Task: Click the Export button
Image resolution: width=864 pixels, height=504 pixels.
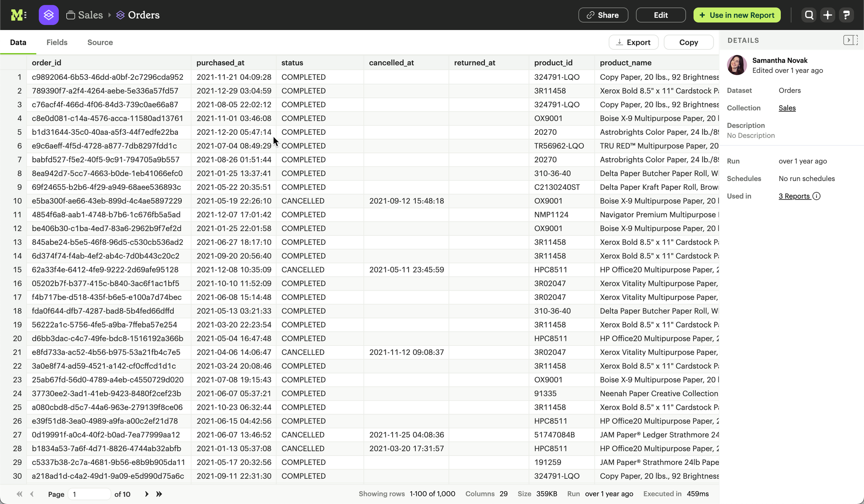Action: (633, 42)
